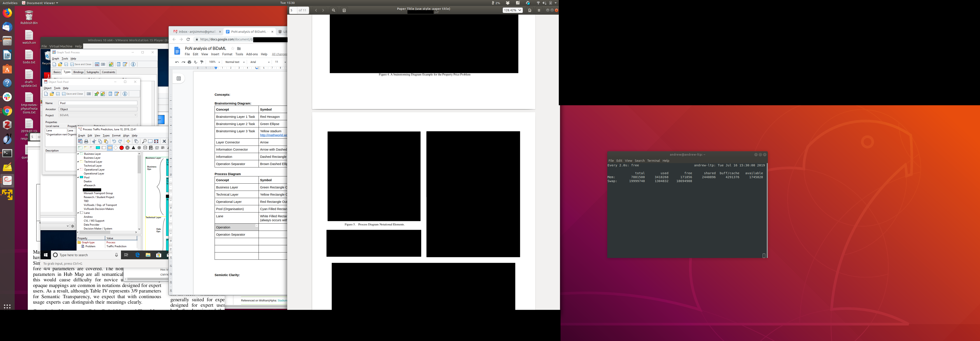The width and height of the screenshot is (980, 341).
Task: Open the Normal text style dropdown
Action: point(235,62)
